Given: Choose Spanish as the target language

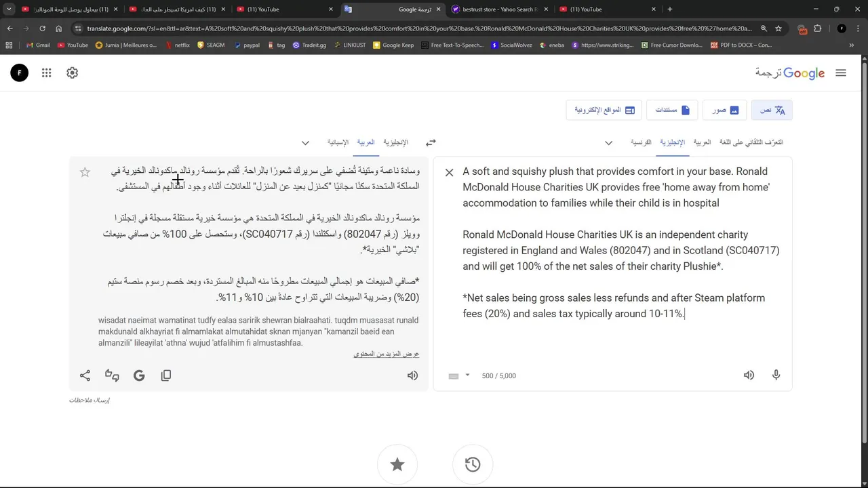Looking at the screenshot, I should point(338,142).
